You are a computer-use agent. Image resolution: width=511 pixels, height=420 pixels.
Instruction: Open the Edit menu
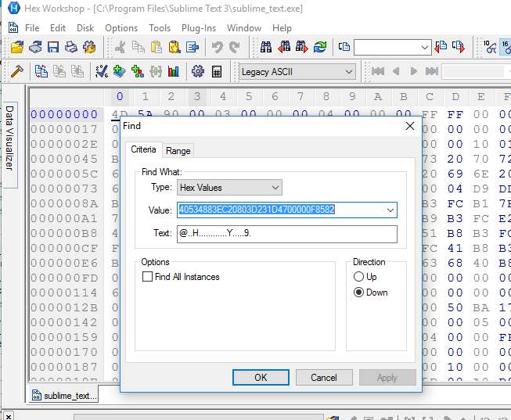click(58, 28)
